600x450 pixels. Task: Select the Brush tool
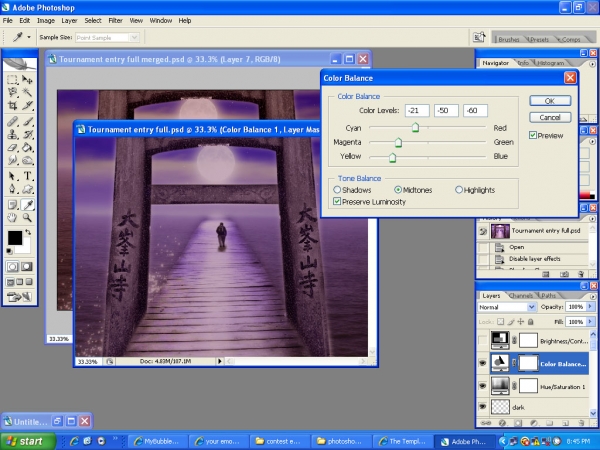coord(27,122)
